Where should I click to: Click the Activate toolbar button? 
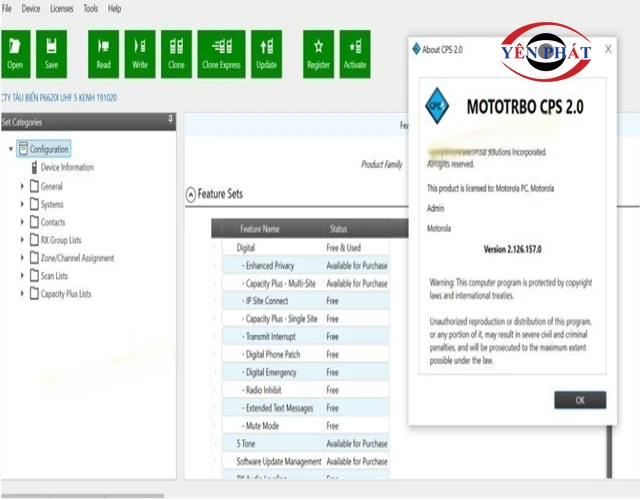click(355, 54)
